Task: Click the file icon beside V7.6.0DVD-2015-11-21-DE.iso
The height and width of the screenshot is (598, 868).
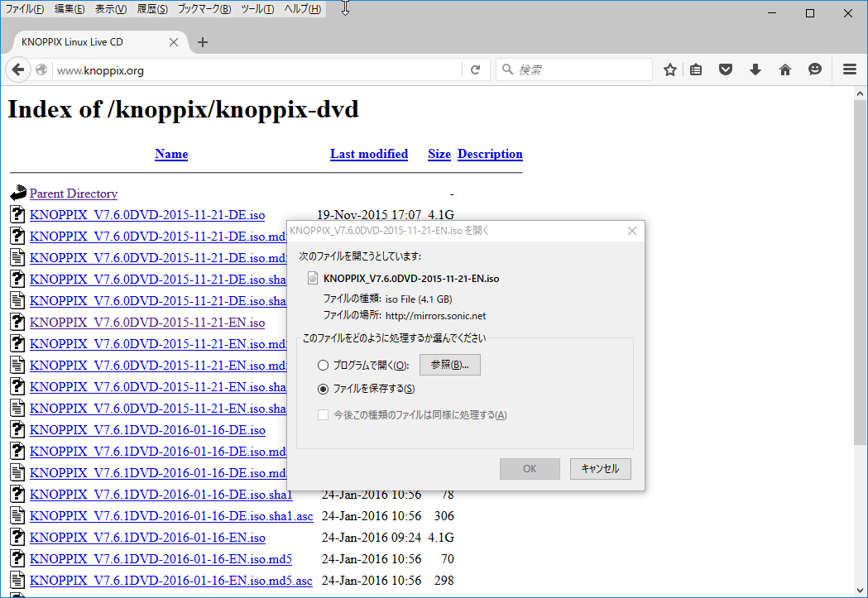Action: [17, 214]
